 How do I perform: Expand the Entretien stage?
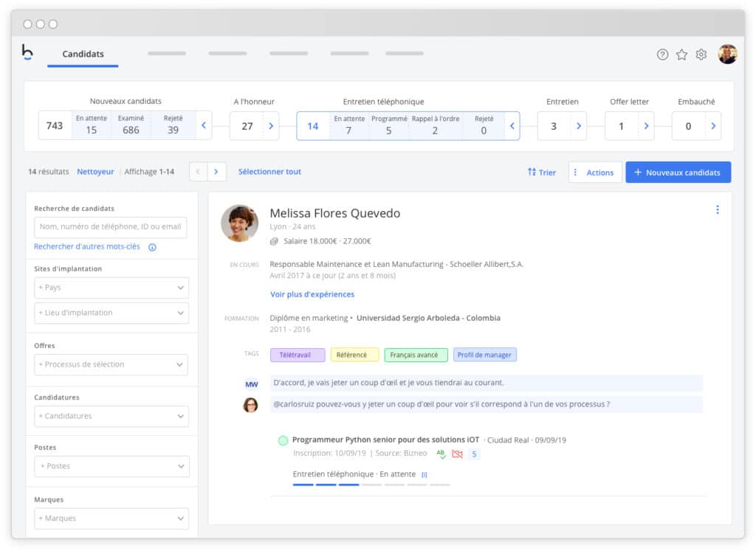tap(579, 125)
